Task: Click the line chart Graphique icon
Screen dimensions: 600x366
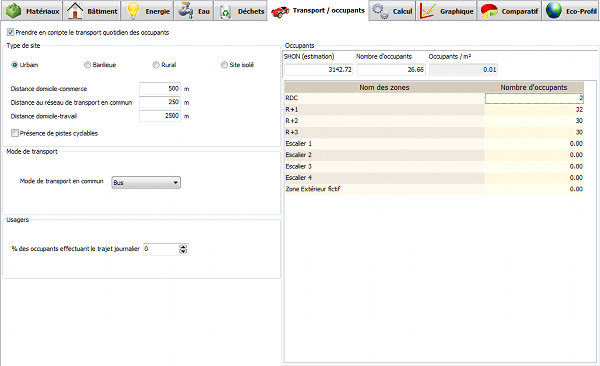Action: (427, 11)
